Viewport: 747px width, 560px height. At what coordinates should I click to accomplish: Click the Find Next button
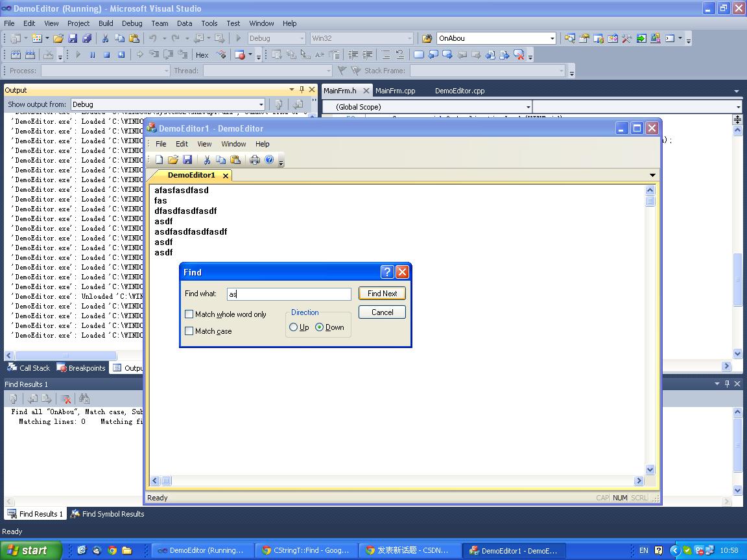pyautogui.click(x=382, y=294)
